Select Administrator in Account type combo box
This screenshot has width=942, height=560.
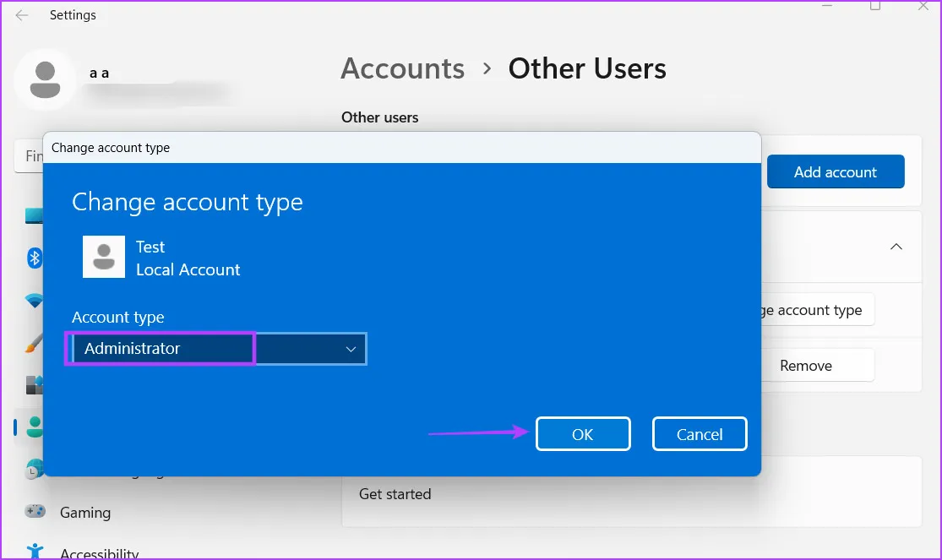click(x=161, y=349)
